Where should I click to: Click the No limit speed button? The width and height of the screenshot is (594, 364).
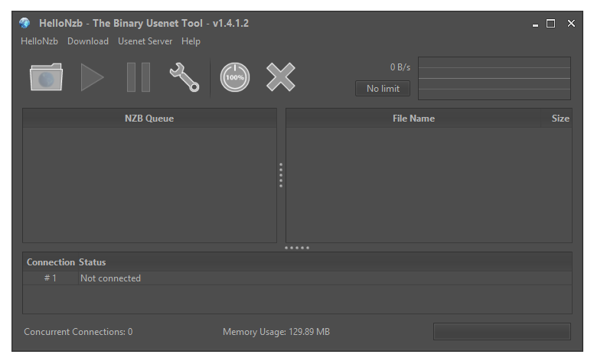point(383,89)
